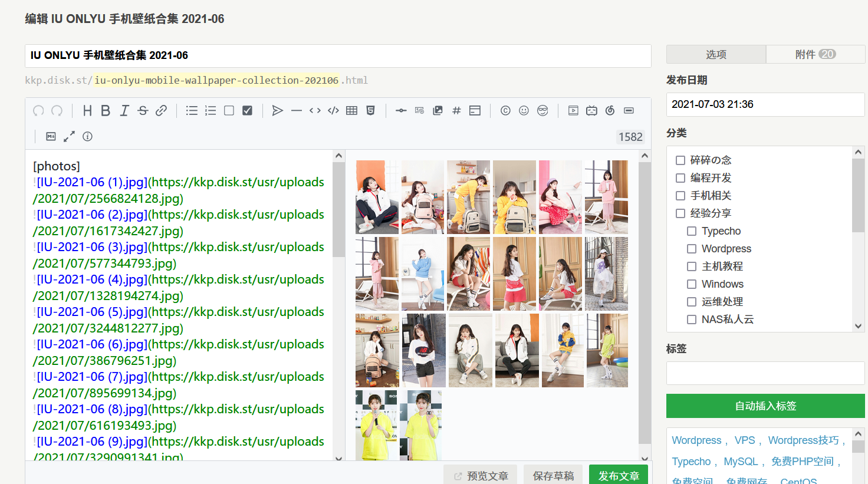Apply strikethrough formatting

click(143, 110)
